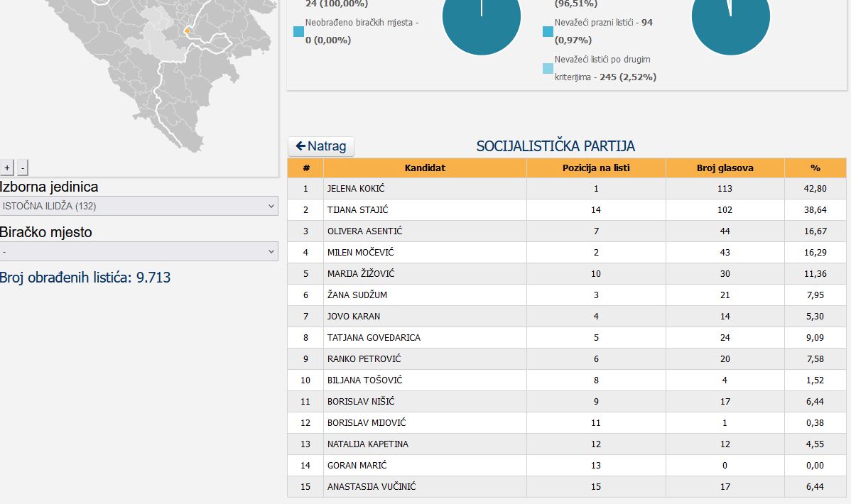The image size is (851, 504).
Task: Click the Neobrađeno biračkih mjesta legend swatch
Action: pyautogui.click(x=298, y=31)
